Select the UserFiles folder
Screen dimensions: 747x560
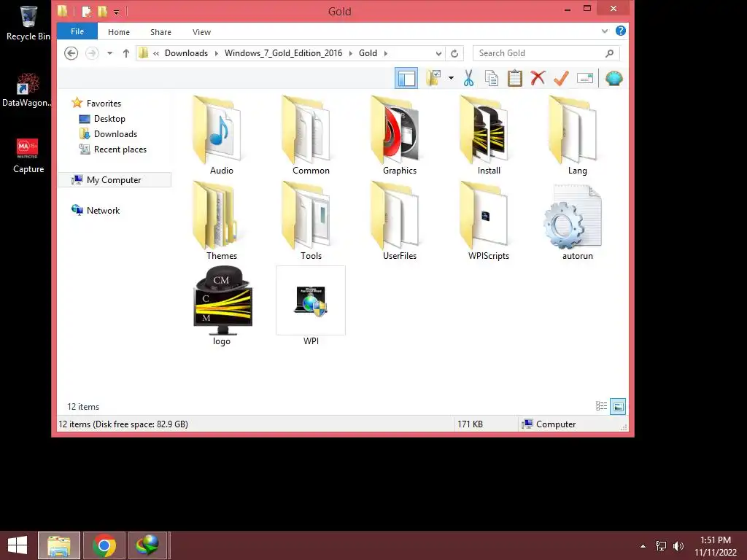pos(400,220)
